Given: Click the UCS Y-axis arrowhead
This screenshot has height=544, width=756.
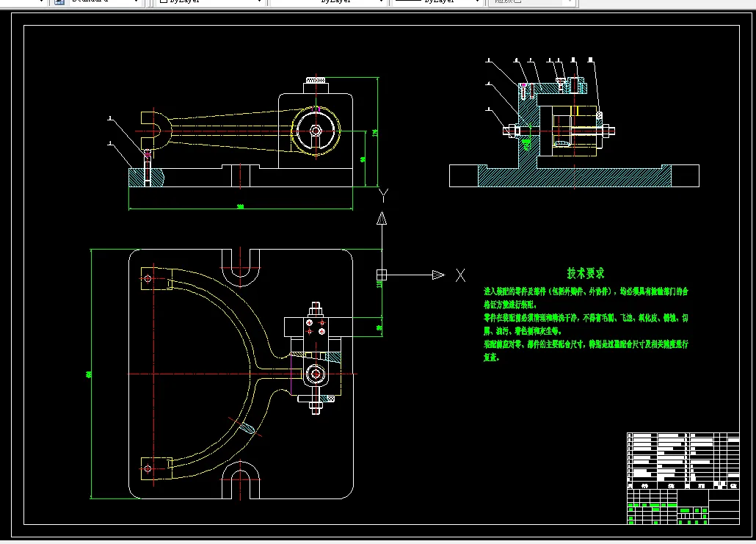Looking at the screenshot, I should [x=381, y=218].
